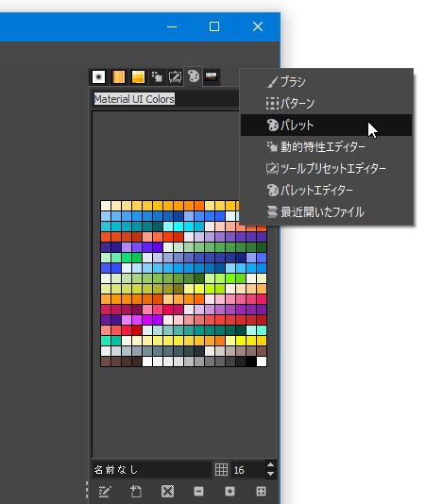Pick the black swatch in the palette

(x=251, y=361)
